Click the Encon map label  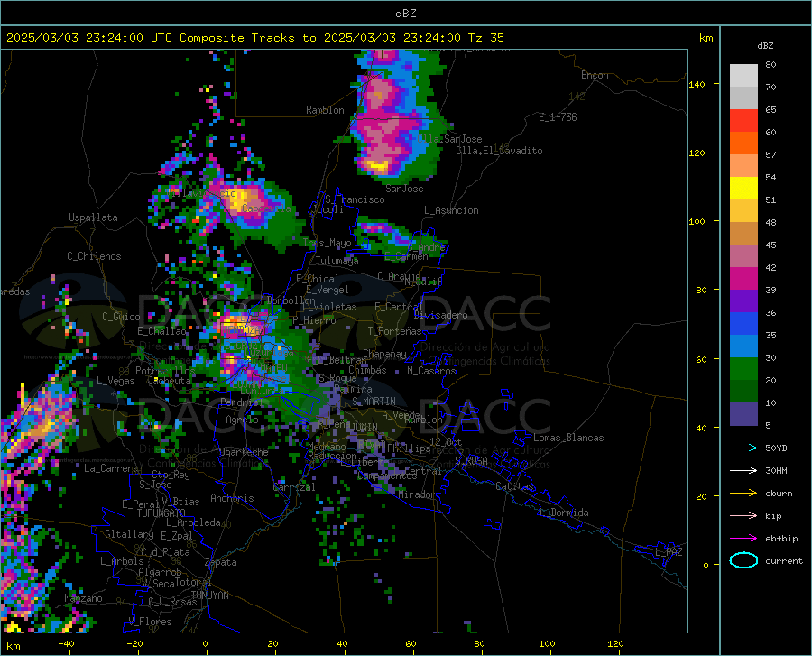(595, 75)
